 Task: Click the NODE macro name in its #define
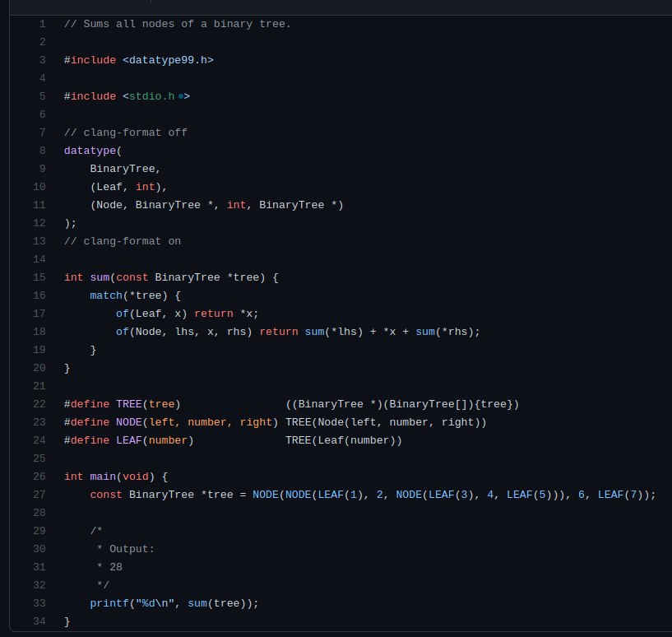(x=129, y=422)
